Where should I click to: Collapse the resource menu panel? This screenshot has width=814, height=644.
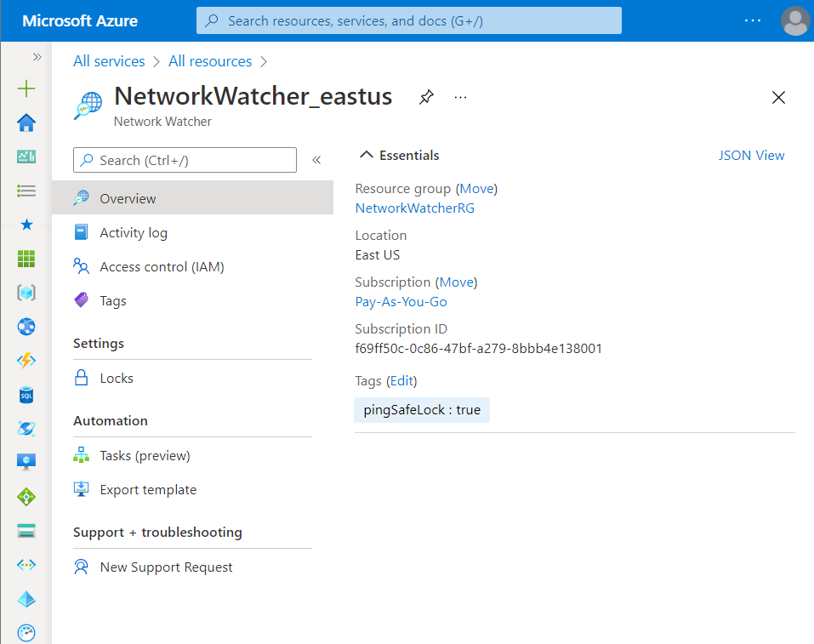pos(316,160)
